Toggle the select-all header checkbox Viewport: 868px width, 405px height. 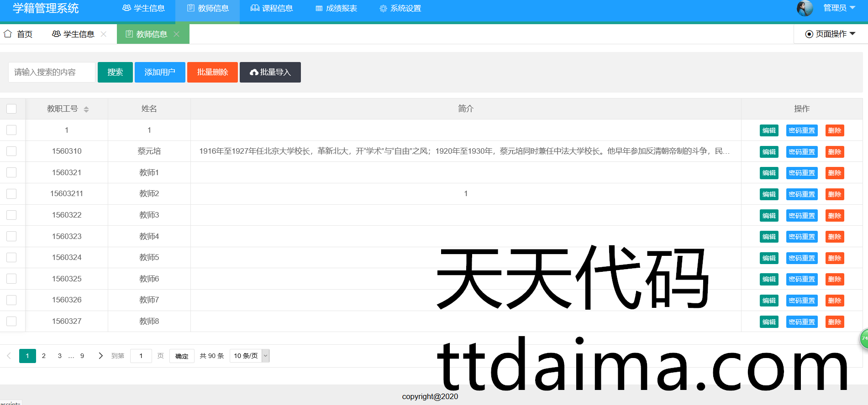click(x=11, y=109)
